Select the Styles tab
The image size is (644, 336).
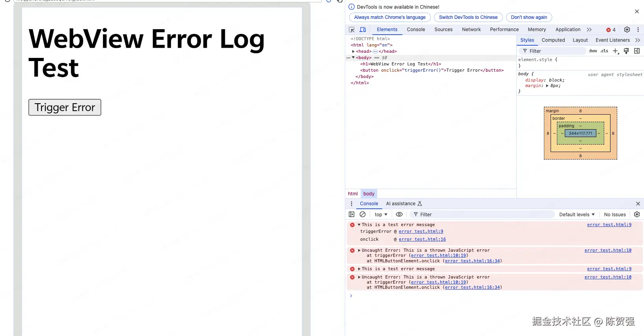527,40
